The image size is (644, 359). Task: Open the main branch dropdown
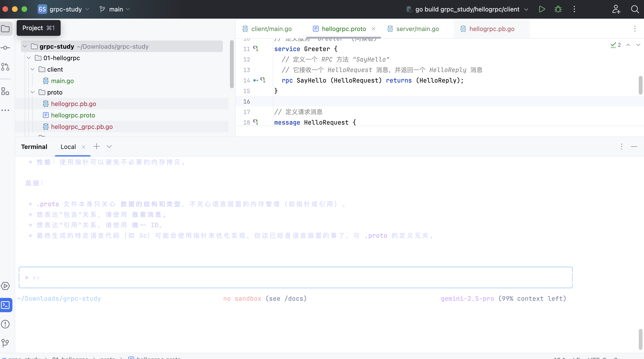(x=116, y=9)
